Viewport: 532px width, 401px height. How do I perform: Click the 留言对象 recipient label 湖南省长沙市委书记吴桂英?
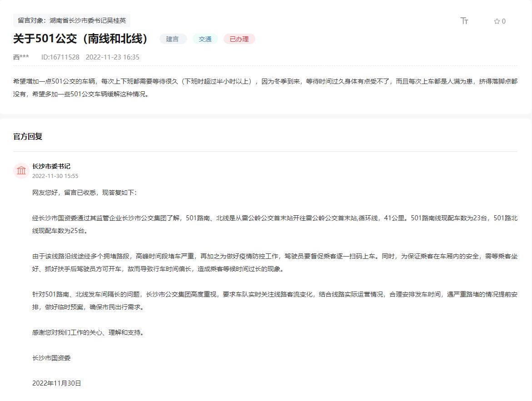point(71,20)
